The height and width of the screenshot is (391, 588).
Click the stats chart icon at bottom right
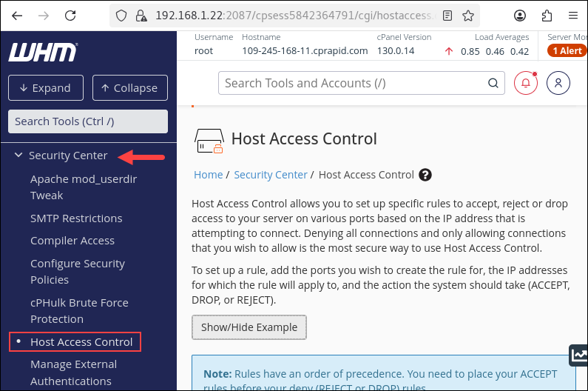pos(578,355)
